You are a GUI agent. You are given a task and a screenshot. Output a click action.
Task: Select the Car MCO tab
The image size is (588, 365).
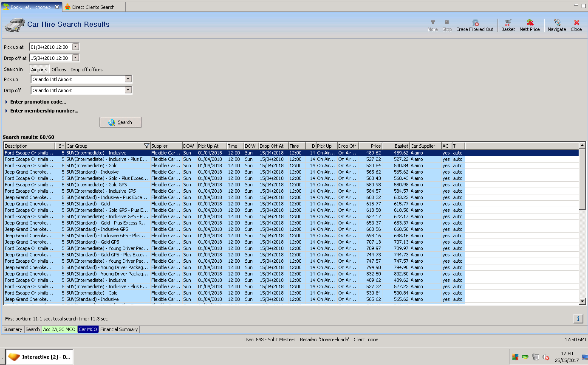click(88, 329)
